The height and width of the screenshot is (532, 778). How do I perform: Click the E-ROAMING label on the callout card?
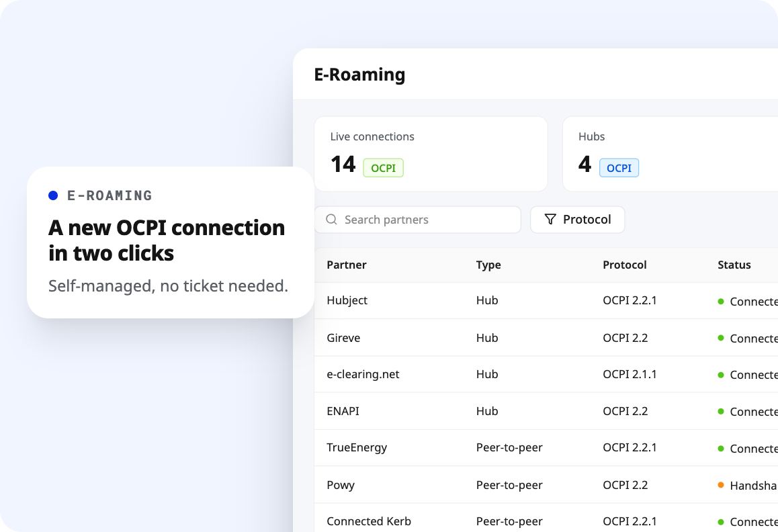110,195
